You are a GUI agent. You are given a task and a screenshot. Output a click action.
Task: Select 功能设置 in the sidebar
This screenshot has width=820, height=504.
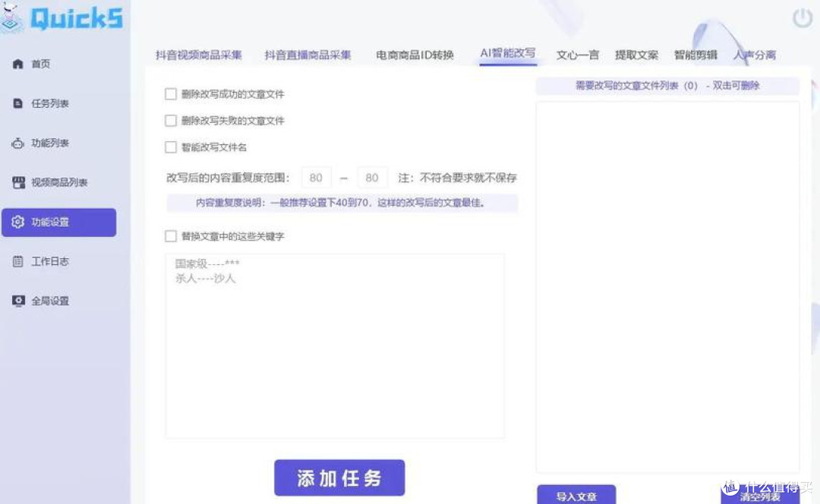pos(58,222)
